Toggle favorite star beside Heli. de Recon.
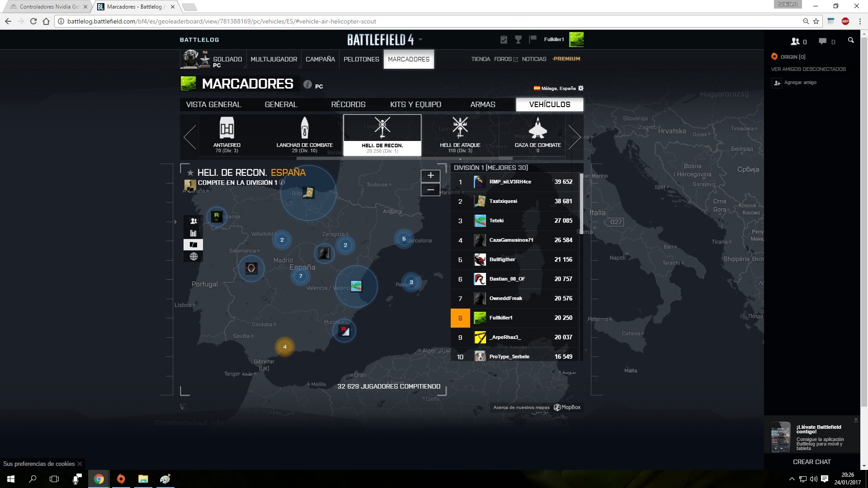This screenshot has height=488, width=868. tap(190, 173)
